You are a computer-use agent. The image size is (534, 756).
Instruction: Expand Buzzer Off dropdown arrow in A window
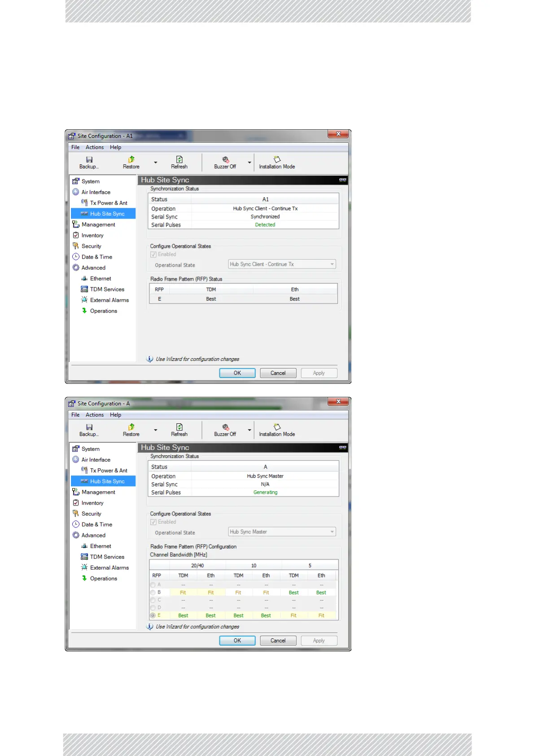pyautogui.click(x=249, y=430)
